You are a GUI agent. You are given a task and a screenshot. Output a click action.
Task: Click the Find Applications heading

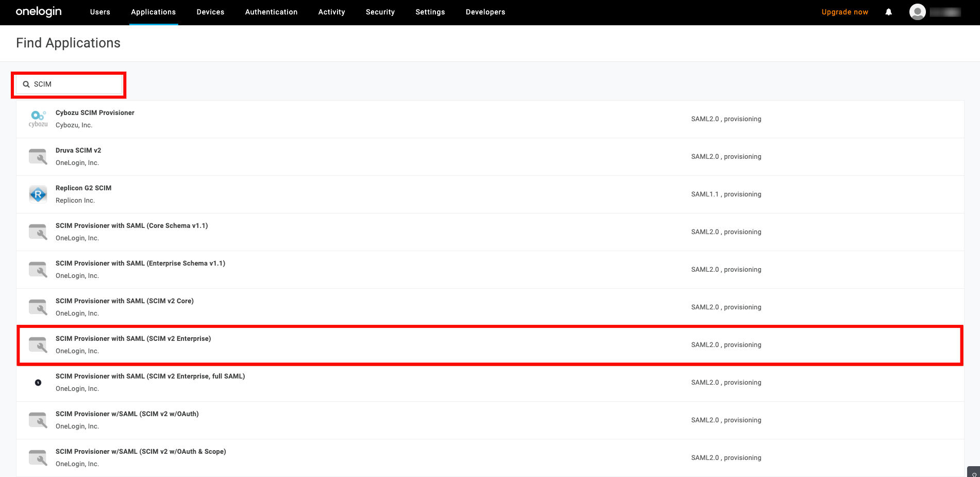[x=68, y=43]
